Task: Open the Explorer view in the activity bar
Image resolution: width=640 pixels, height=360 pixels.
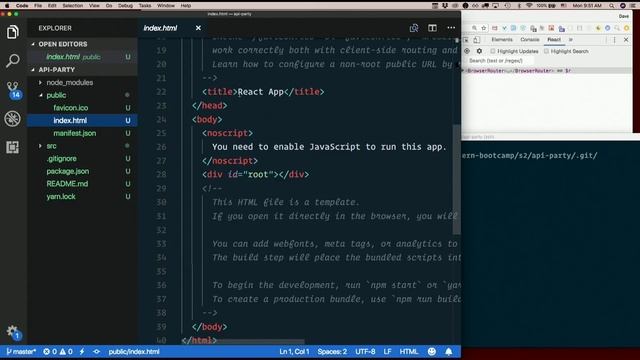Action: pos(13,32)
